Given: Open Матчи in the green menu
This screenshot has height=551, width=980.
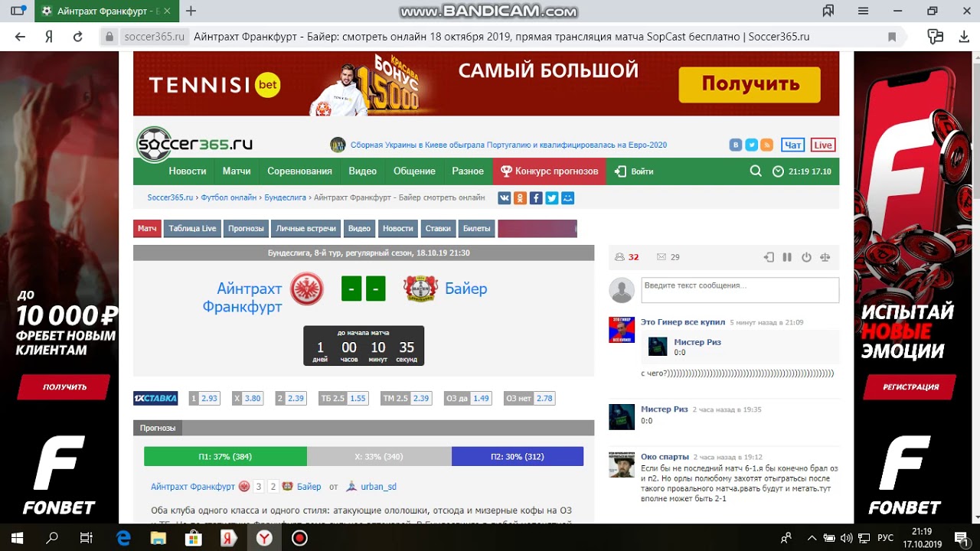Looking at the screenshot, I should tap(237, 171).
